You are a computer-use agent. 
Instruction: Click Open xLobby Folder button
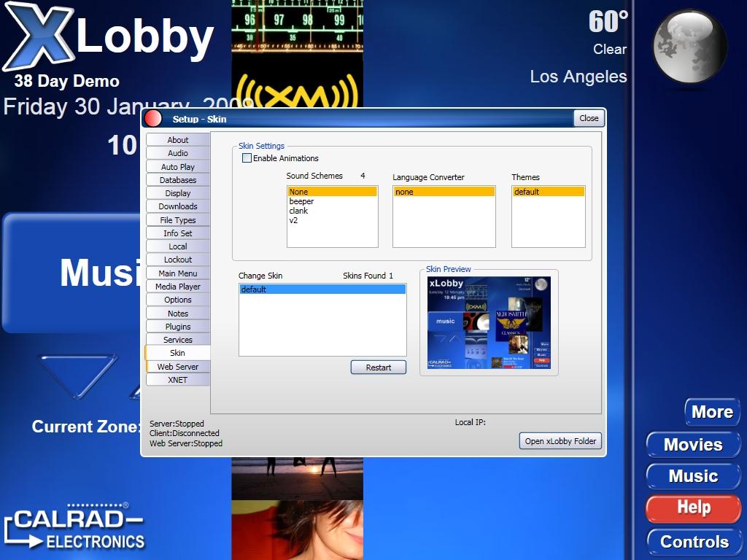[560, 441]
